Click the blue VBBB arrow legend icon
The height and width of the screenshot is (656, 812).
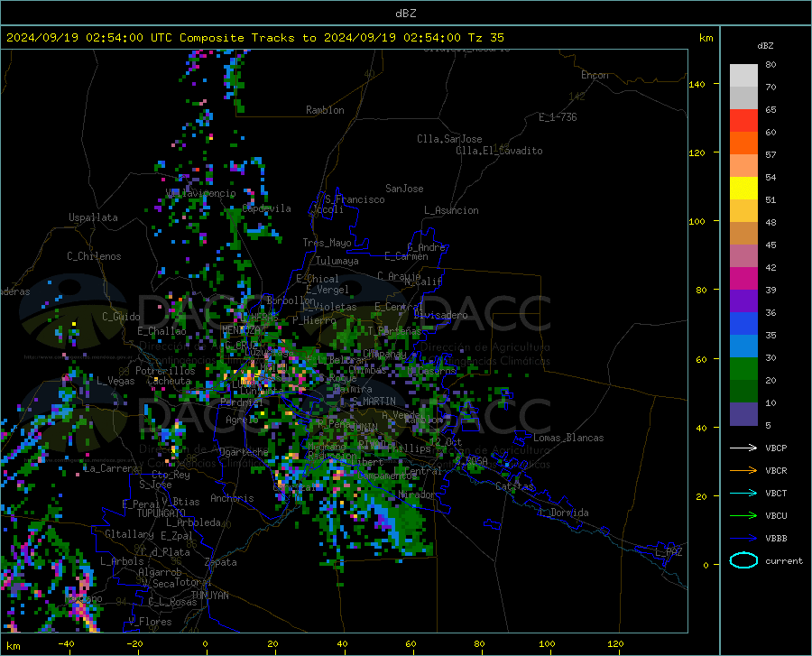743,538
